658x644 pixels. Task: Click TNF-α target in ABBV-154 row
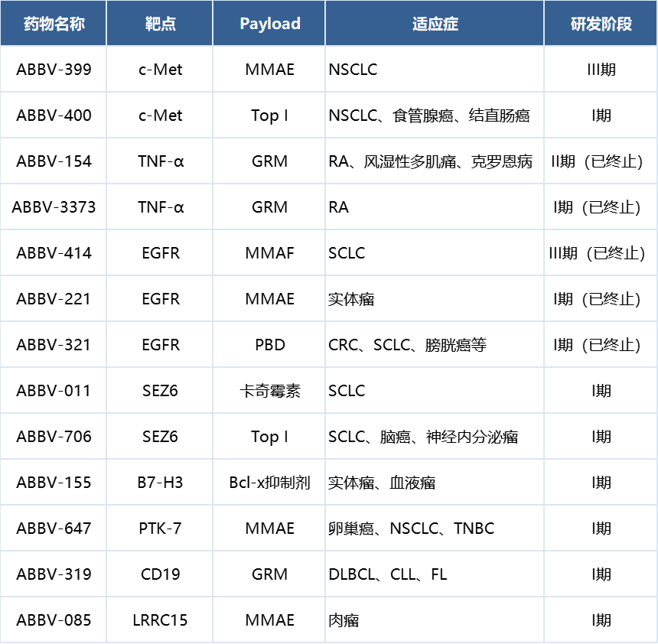point(161,161)
